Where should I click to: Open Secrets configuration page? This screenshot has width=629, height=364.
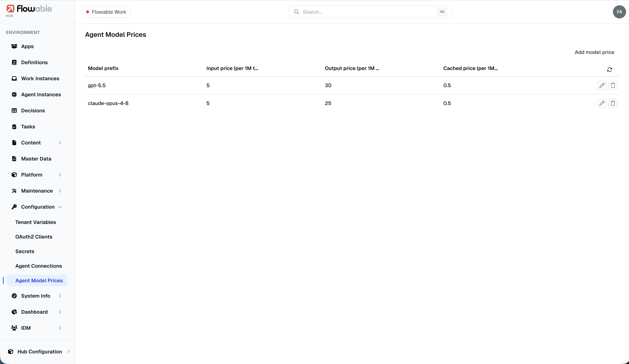pyautogui.click(x=25, y=251)
